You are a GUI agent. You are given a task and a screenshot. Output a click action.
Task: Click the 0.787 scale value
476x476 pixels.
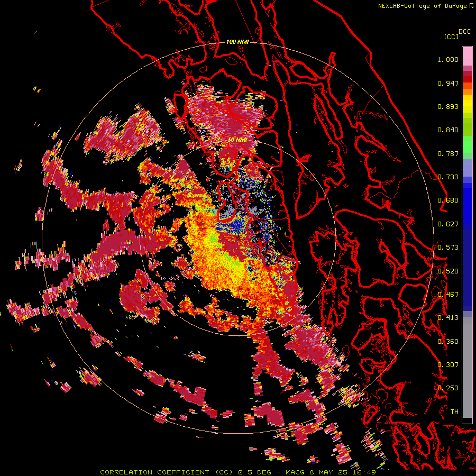(448, 153)
